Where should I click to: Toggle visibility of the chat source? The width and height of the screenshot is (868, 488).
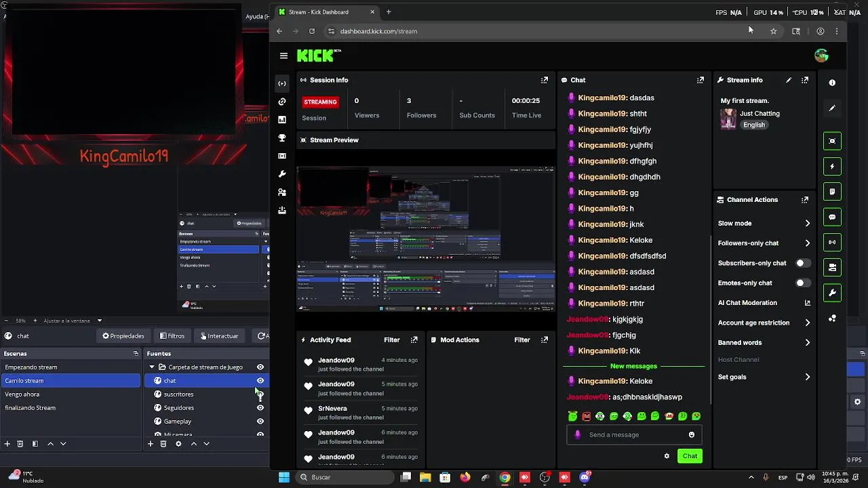coord(260,381)
